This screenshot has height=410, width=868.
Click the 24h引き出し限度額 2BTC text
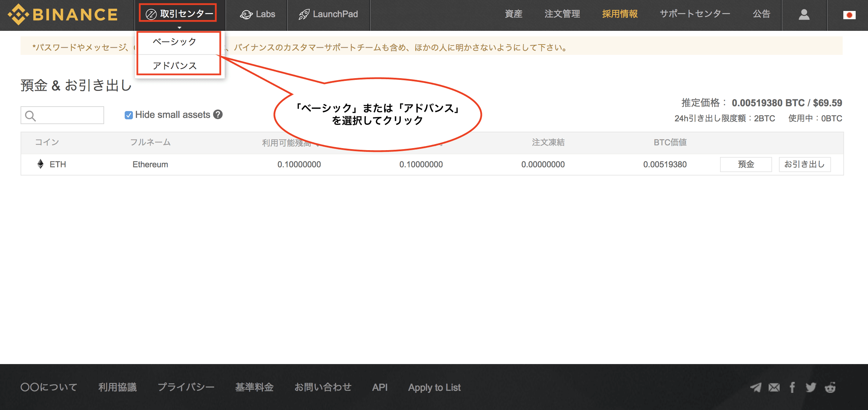724,118
